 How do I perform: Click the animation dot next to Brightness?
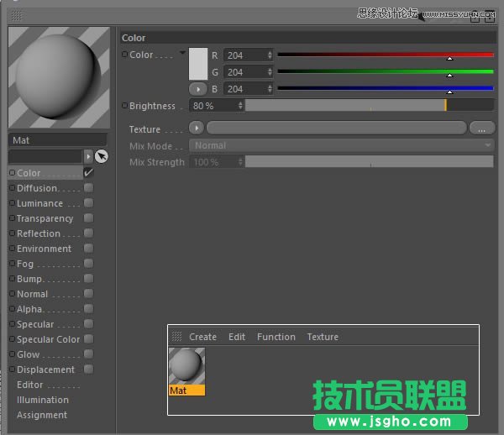[x=124, y=105]
